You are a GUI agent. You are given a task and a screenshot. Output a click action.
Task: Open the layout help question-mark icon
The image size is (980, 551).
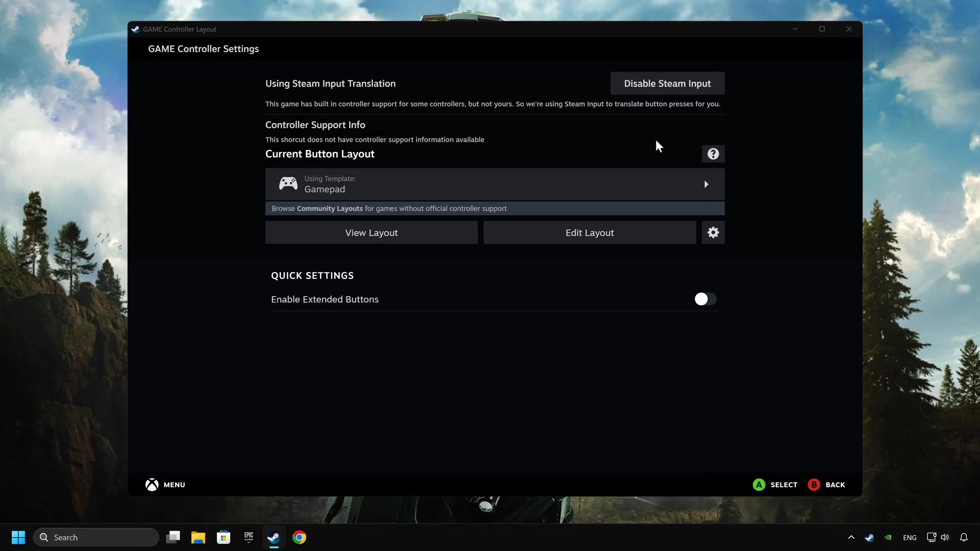coord(713,154)
